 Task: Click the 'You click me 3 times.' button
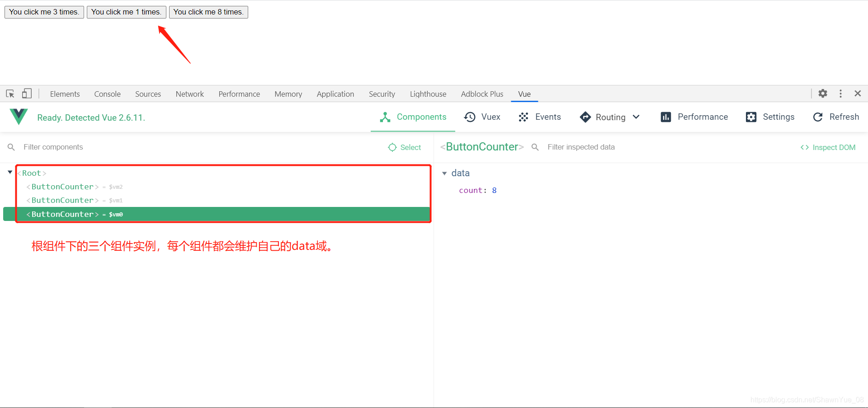44,12
